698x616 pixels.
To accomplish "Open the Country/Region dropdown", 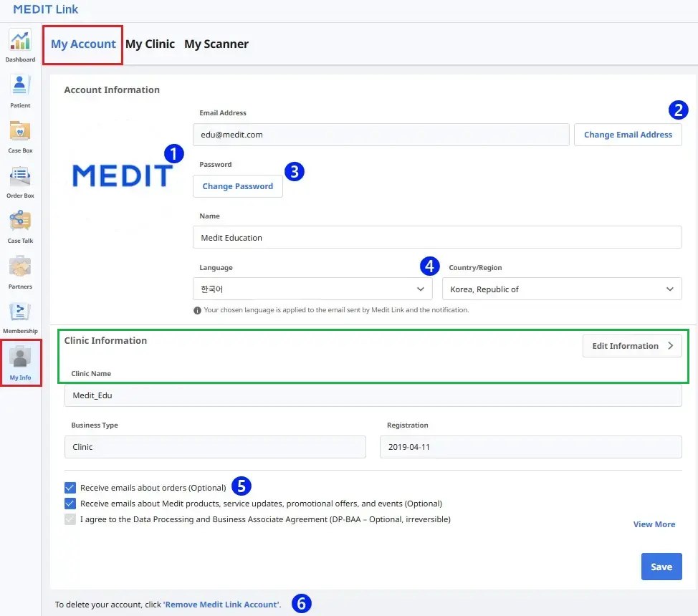I will (562, 289).
